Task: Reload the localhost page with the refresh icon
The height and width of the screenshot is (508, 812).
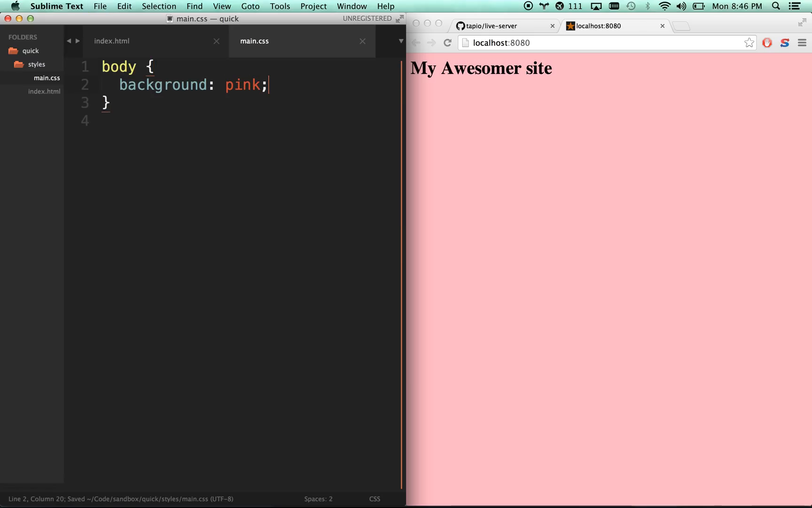Action: [447, 42]
